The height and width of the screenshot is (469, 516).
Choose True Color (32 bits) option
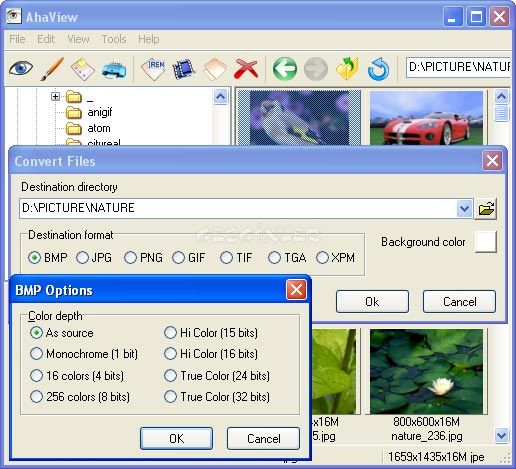tap(217, 397)
